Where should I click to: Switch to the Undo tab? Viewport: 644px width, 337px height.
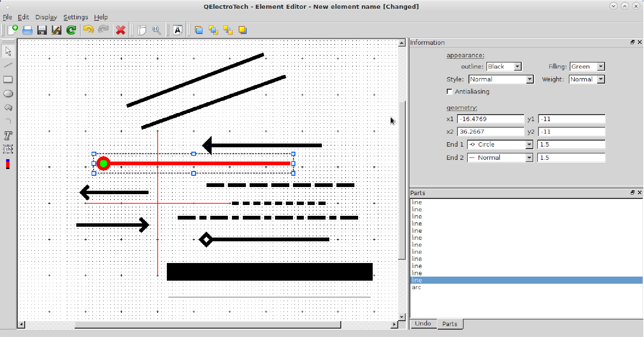(x=423, y=323)
